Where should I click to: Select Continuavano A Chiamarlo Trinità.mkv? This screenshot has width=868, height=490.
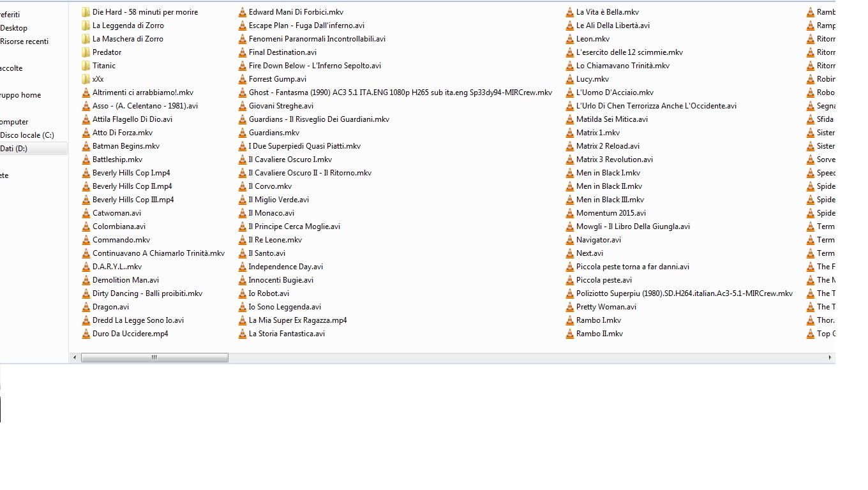159,253
